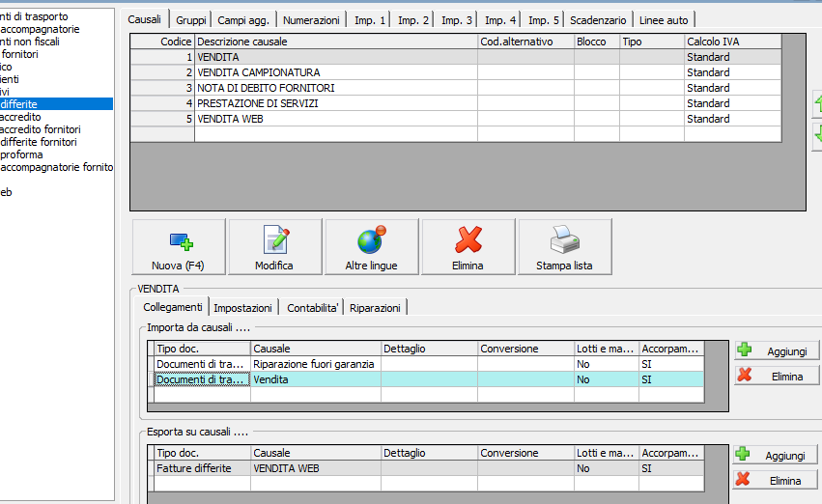Switch to the Impostazioni sub-tab
The width and height of the screenshot is (822, 504).
click(x=242, y=308)
